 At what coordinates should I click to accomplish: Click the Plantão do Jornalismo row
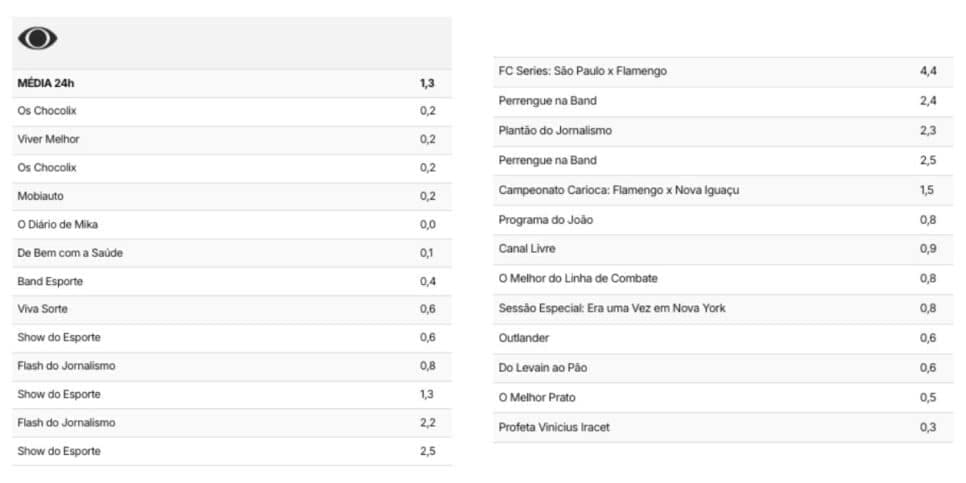point(723,131)
